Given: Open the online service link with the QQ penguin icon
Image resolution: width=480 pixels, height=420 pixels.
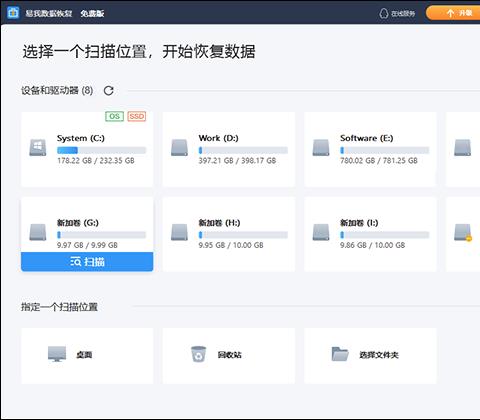Looking at the screenshot, I should [x=397, y=13].
